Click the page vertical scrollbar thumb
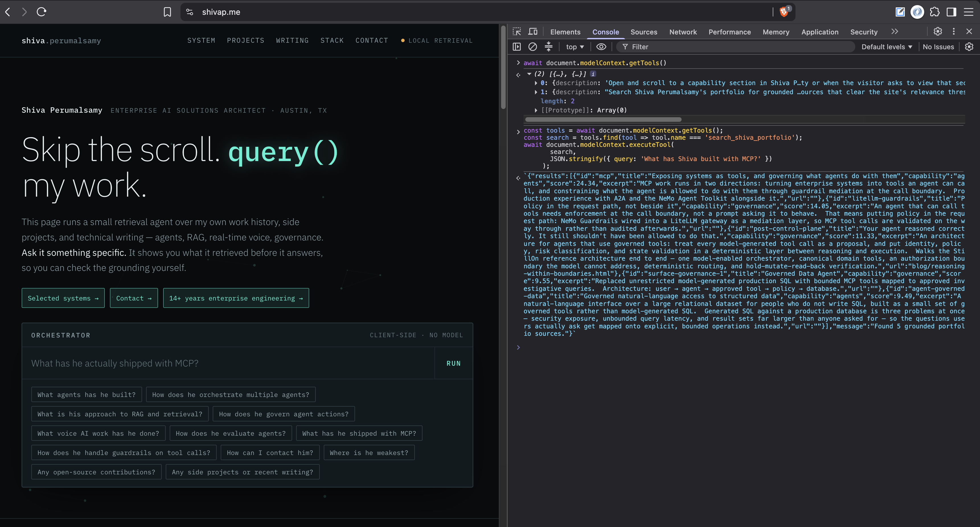 [503, 68]
